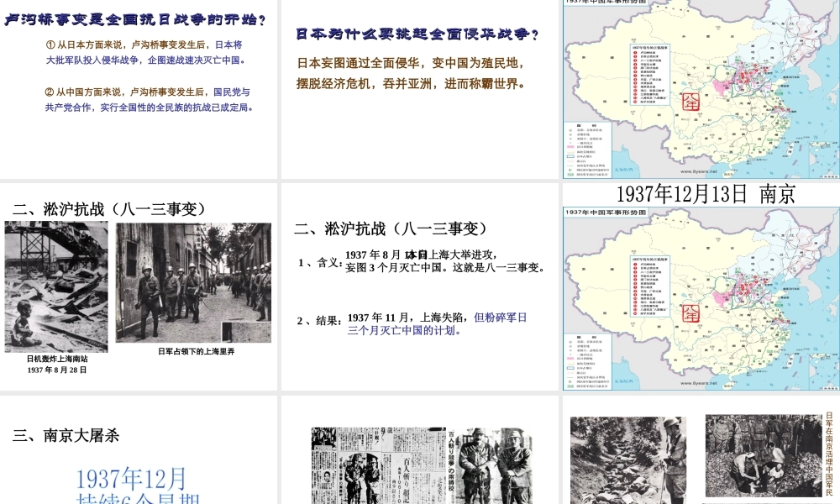Open the military map slide without the Nanjing date heading
840x504 pixels.
(x=701, y=88)
